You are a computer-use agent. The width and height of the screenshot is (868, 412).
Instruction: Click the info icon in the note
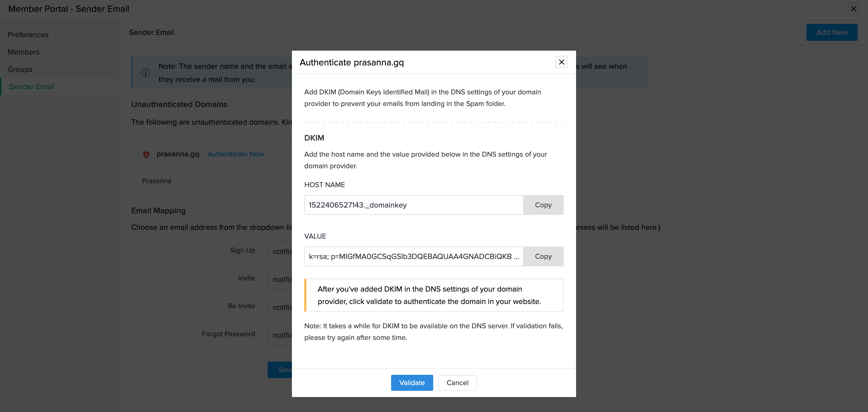click(x=145, y=72)
